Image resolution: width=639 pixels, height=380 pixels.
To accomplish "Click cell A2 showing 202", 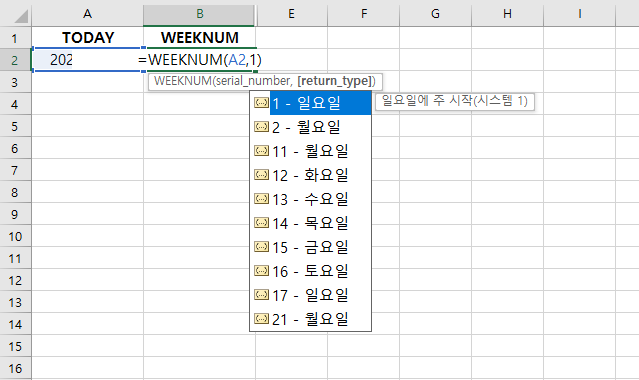I will 87,60.
